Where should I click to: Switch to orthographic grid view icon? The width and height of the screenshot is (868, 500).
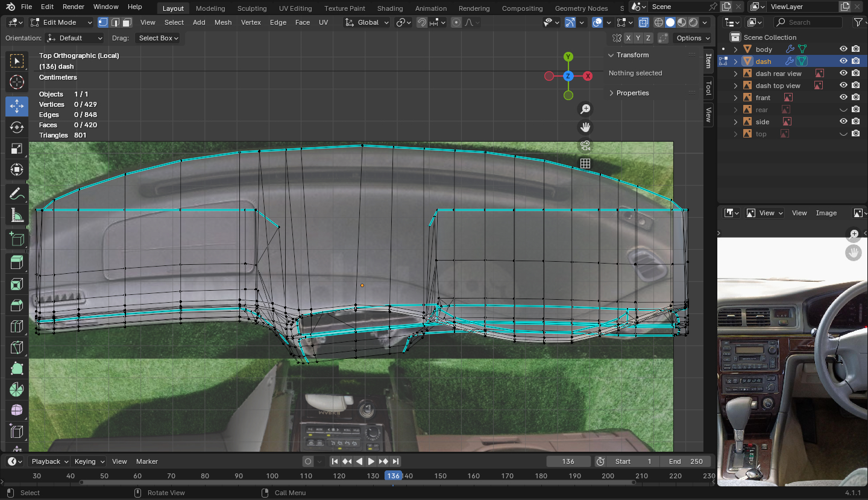(585, 163)
